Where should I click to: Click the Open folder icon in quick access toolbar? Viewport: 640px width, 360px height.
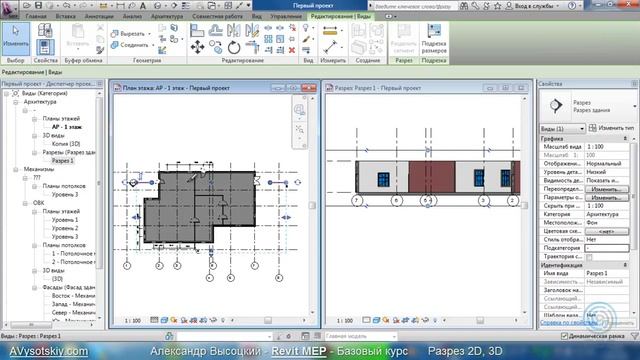click(x=27, y=6)
